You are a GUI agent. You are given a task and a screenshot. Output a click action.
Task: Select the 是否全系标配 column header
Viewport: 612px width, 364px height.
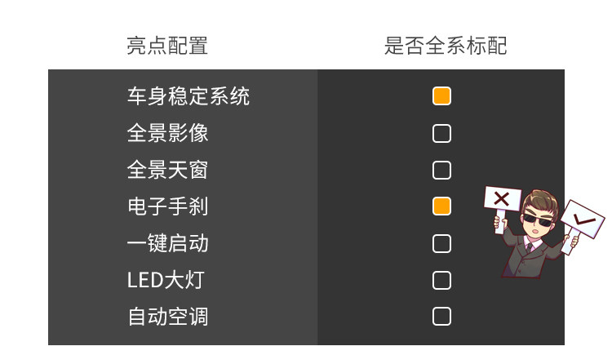tap(446, 46)
